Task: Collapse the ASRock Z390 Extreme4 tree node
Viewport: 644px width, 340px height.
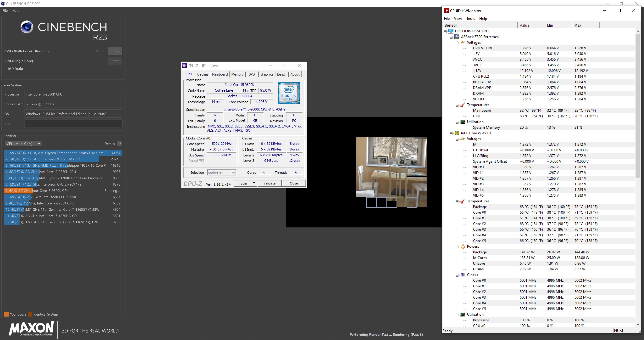Action: (x=451, y=37)
